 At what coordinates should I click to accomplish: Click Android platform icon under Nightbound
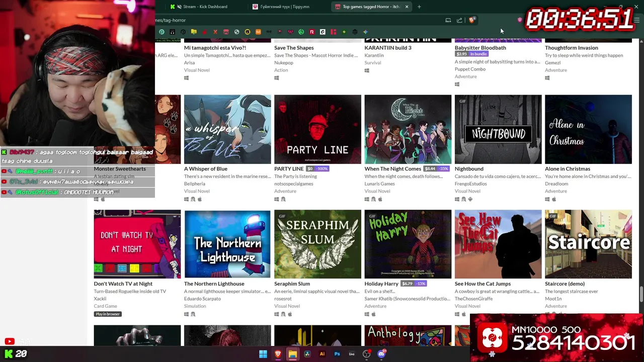click(470, 199)
